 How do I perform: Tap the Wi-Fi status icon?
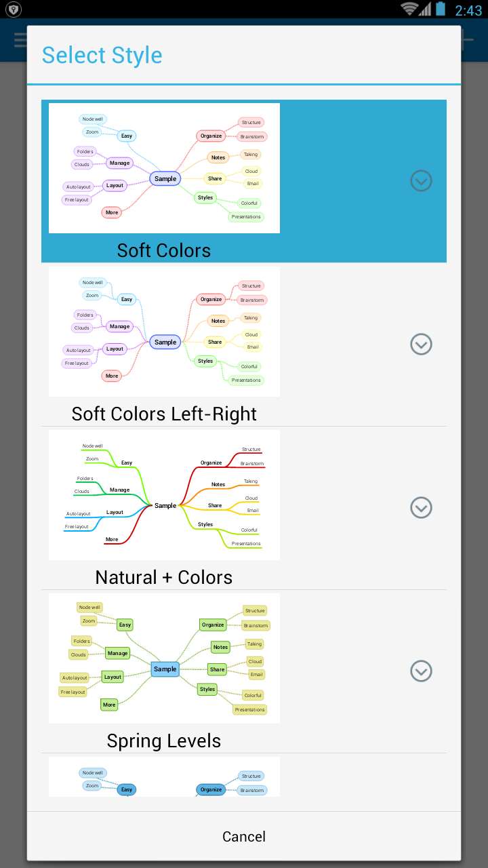pos(409,9)
